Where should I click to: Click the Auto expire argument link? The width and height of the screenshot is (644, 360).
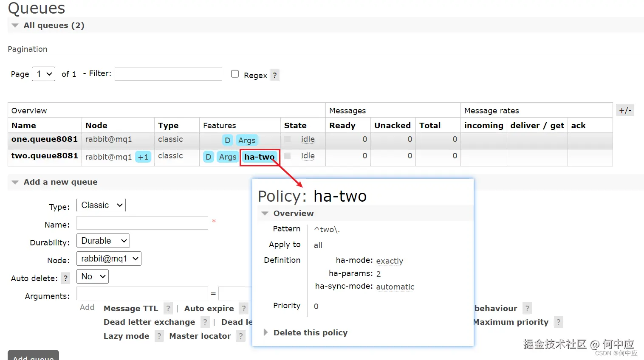click(209, 308)
